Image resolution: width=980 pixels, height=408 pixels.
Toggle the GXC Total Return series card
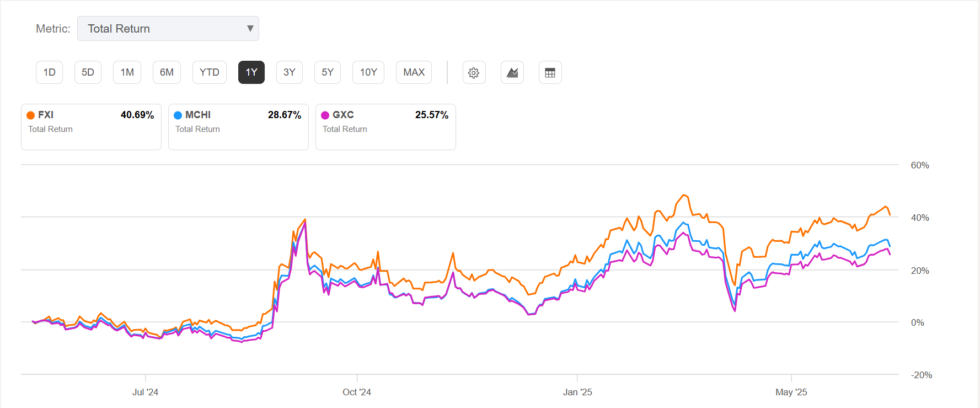pyautogui.click(x=385, y=127)
